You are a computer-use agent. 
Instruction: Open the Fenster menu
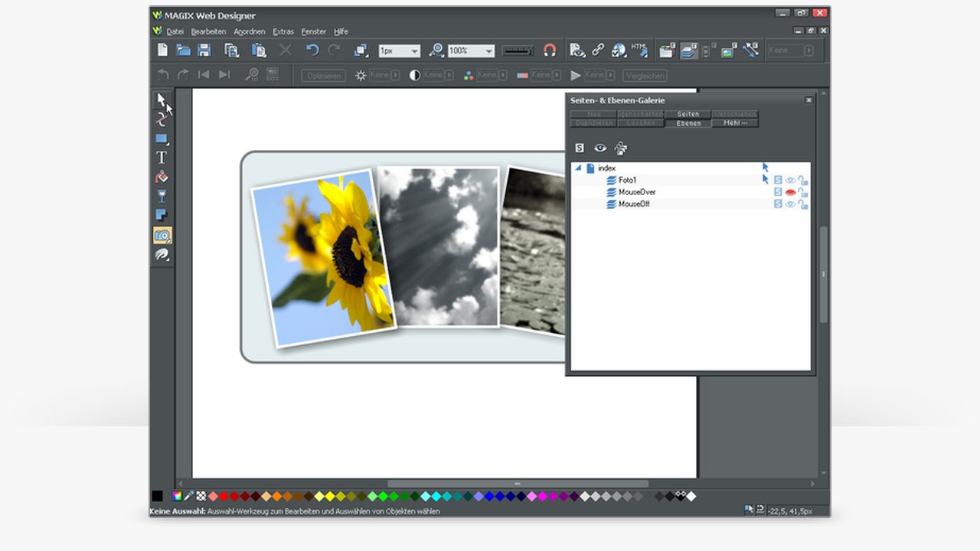[313, 31]
